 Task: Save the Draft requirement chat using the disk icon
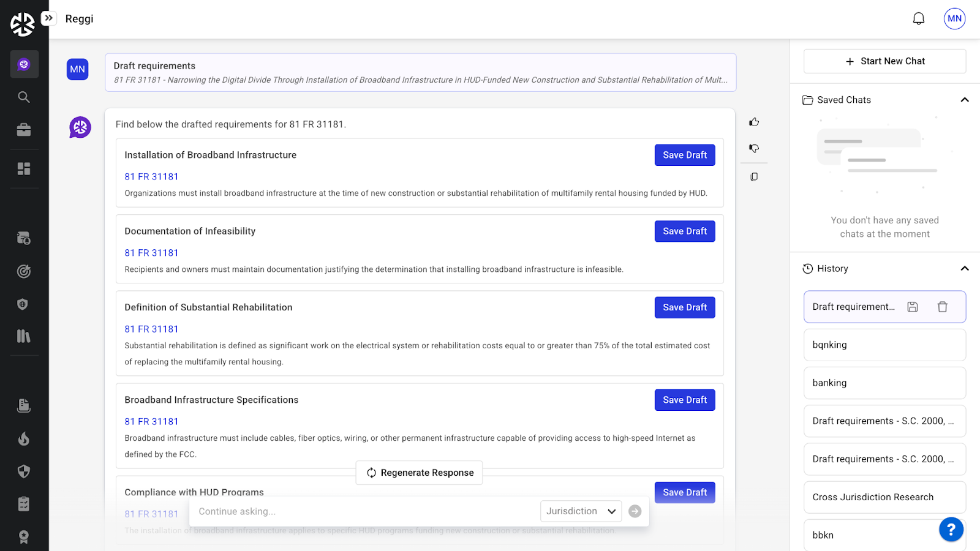(x=913, y=307)
